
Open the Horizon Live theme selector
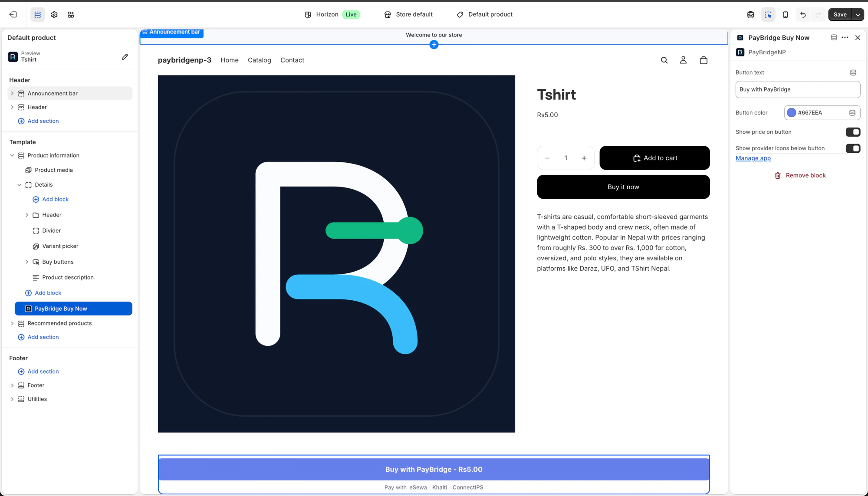[x=332, y=14]
